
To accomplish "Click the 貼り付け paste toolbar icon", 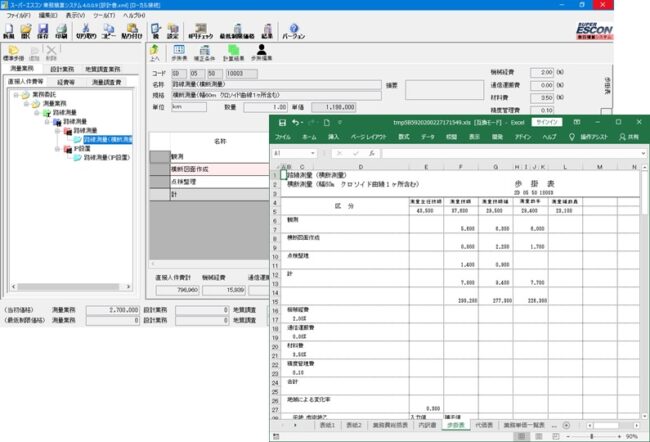I will [x=132, y=31].
